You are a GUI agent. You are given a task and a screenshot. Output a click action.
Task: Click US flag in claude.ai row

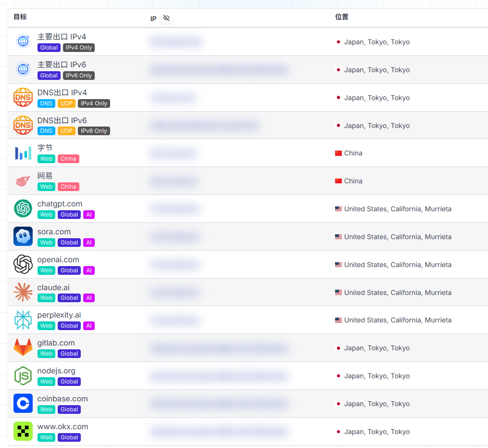[338, 292]
